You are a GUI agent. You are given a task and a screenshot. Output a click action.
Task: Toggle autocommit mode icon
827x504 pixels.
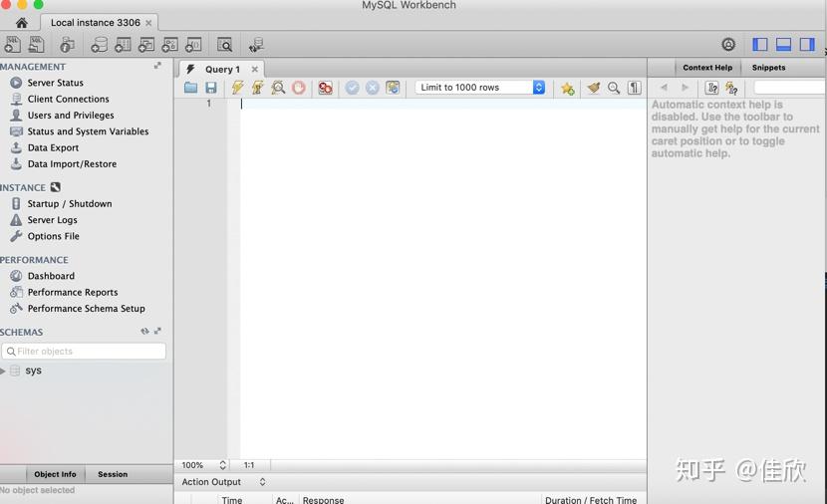[393, 88]
